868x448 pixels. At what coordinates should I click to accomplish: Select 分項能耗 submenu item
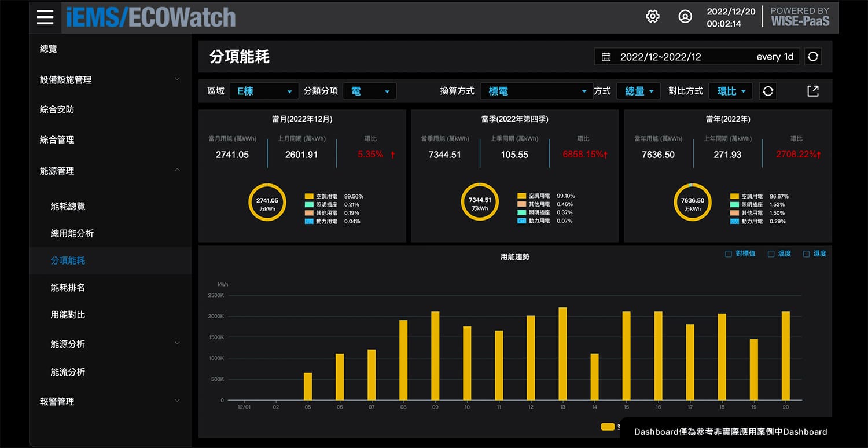point(110,260)
